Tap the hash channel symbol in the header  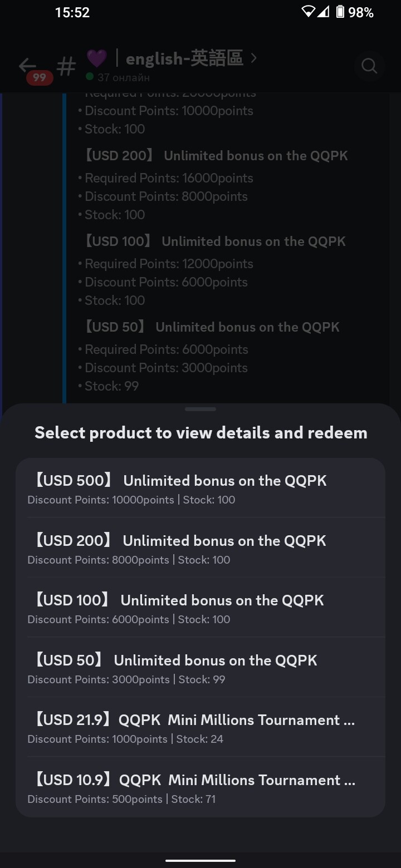click(x=66, y=67)
